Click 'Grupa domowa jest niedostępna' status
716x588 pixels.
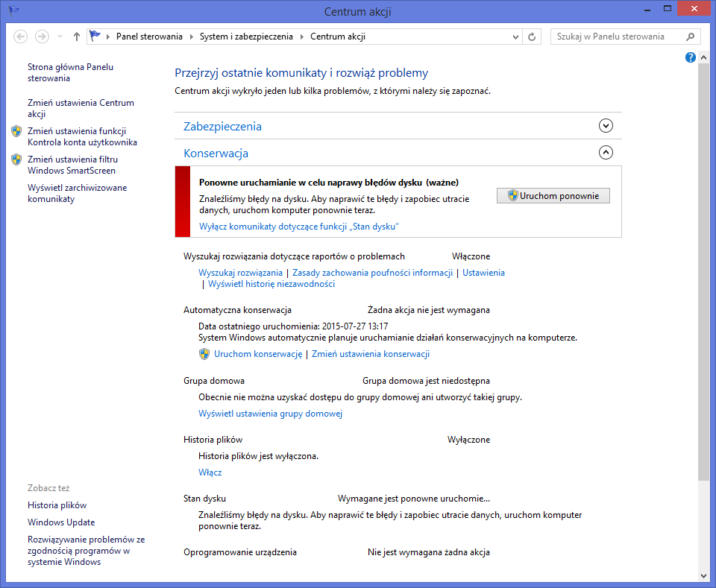click(x=426, y=381)
